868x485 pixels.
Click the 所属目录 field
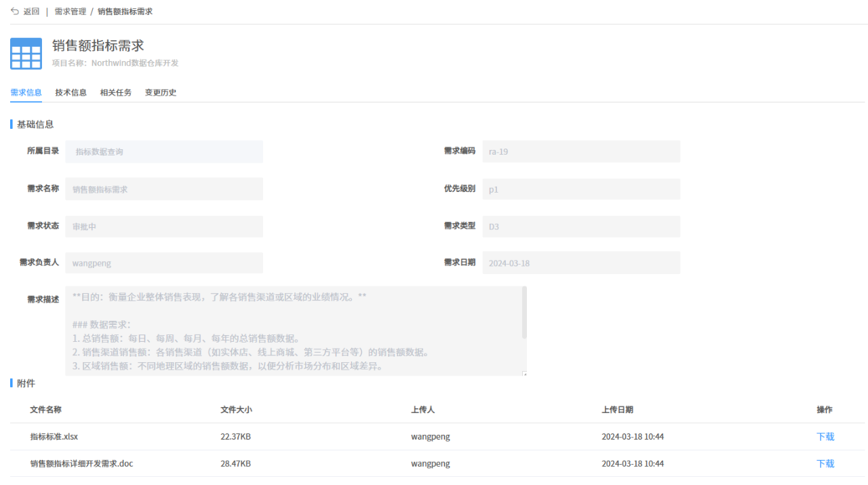(164, 151)
